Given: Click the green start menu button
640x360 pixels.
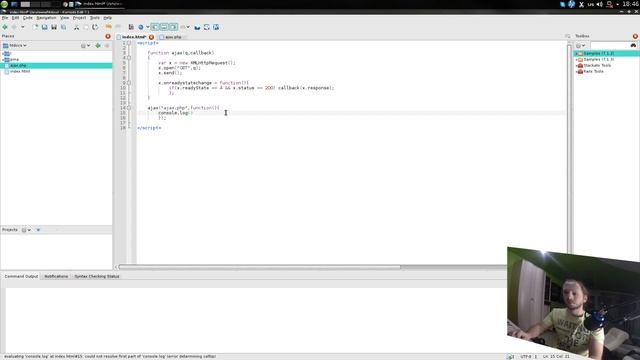Looking at the screenshot, I should 4,4.
